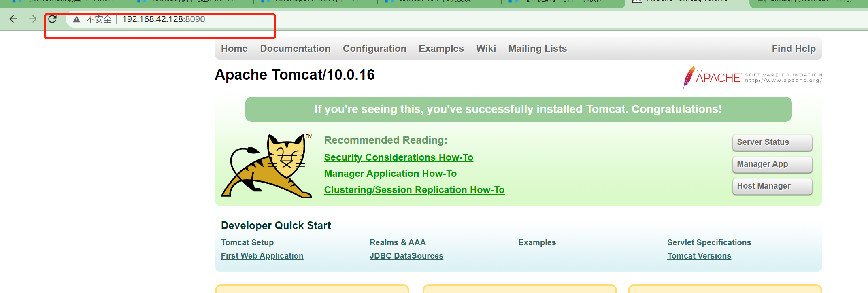Open the Servlet Specifications link
Image resolution: width=868 pixels, height=293 pixels.
[709, 242]
